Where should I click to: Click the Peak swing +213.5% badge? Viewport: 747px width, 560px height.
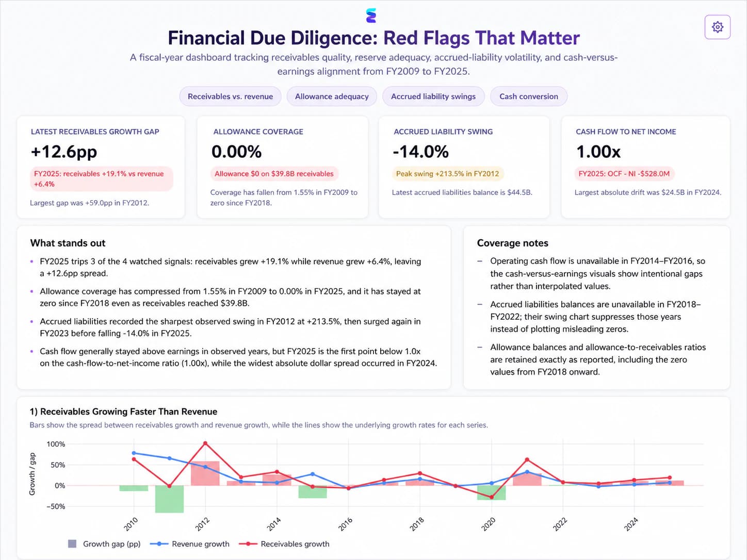447,174
